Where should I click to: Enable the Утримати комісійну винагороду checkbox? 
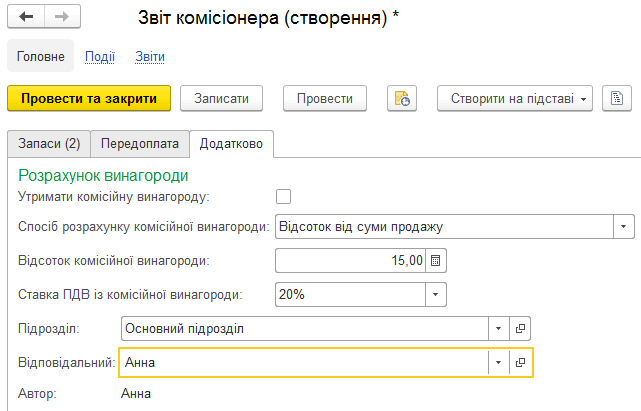click(283, 196)
